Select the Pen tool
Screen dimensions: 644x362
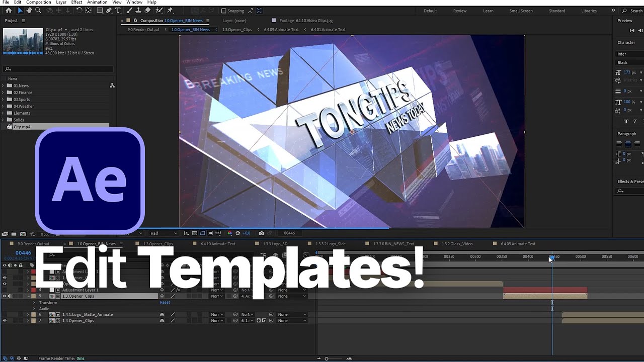[109, 11]
